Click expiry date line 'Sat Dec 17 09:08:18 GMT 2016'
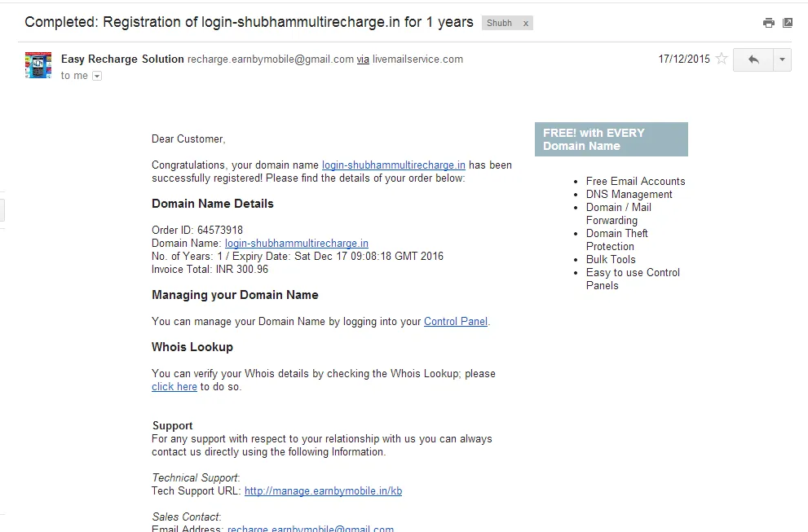808x532 pixels. (369, 257)
